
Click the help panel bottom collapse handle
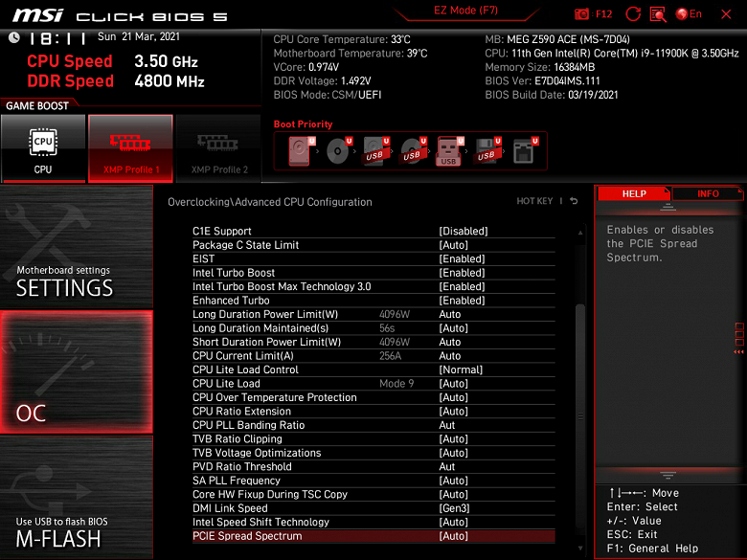coord(668,475)
